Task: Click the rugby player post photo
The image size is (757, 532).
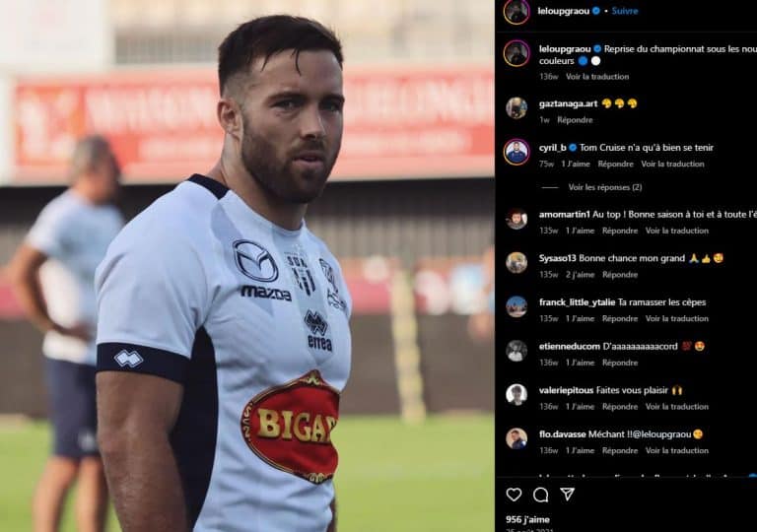Action: click(x=247, y=266)
